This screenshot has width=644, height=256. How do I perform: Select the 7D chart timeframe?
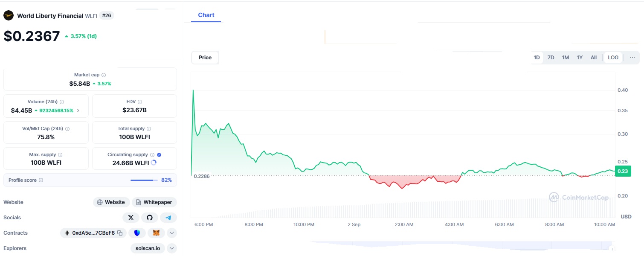(551, 58)
